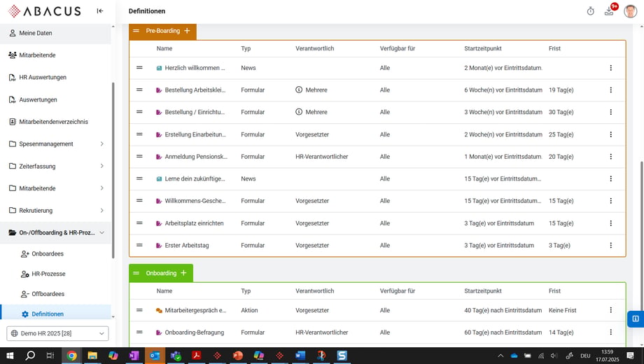Expand the Zeiterfassung menu
The height and width of the screenshot is (364, 644).
[x=102, y=166]
